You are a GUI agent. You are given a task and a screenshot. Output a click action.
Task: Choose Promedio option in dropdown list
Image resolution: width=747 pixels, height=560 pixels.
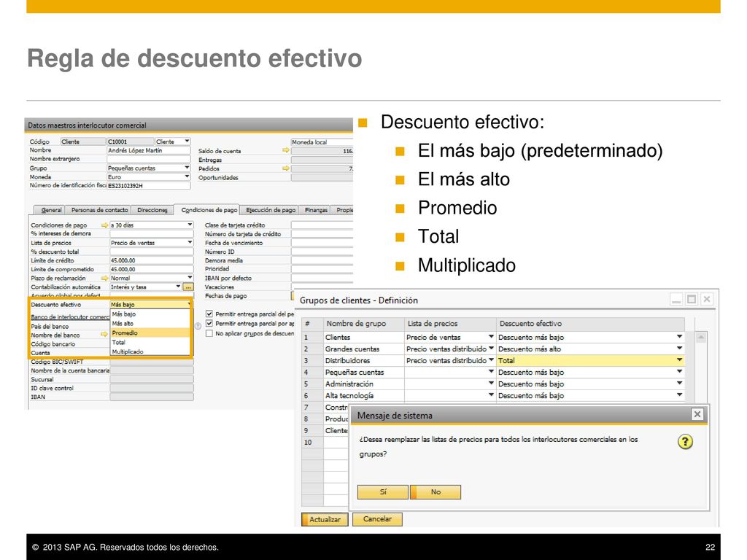(150, 332)
